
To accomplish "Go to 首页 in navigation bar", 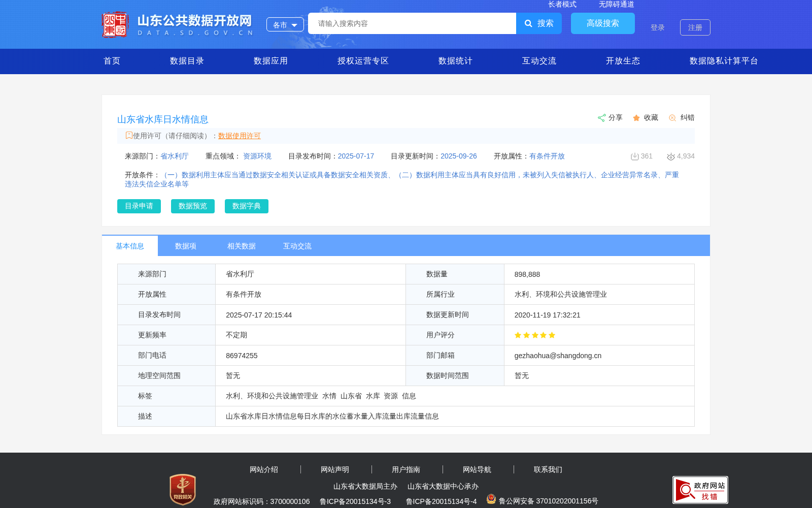I will pyautogui.click(x=112, y=61).
